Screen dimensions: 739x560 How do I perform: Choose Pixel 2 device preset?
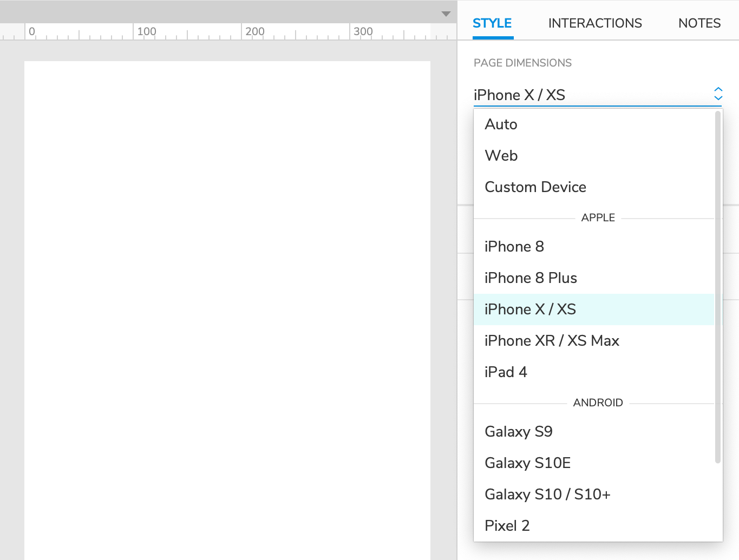point(594,526)
